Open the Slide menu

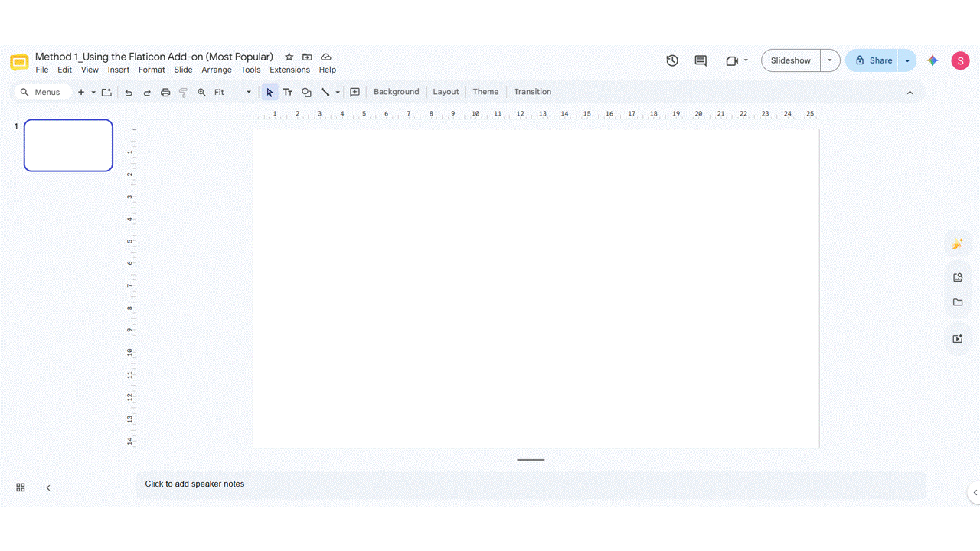click(183, 70)
